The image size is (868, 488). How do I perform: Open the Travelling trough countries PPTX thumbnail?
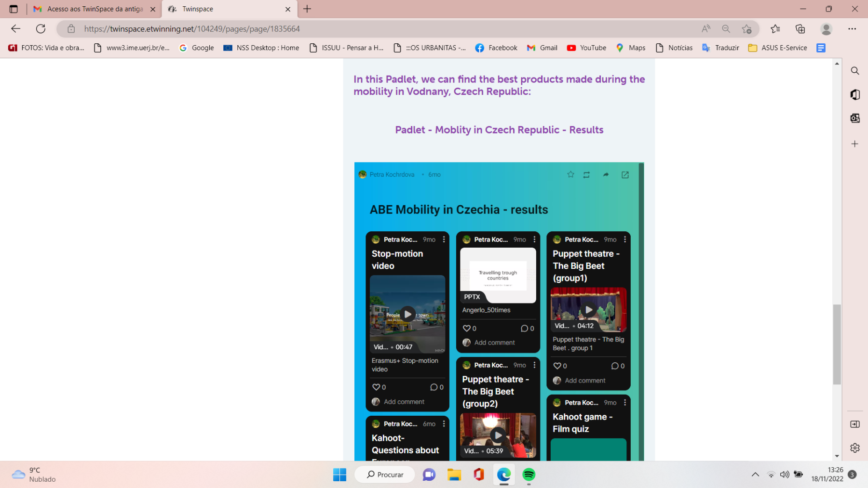(498, 275)
